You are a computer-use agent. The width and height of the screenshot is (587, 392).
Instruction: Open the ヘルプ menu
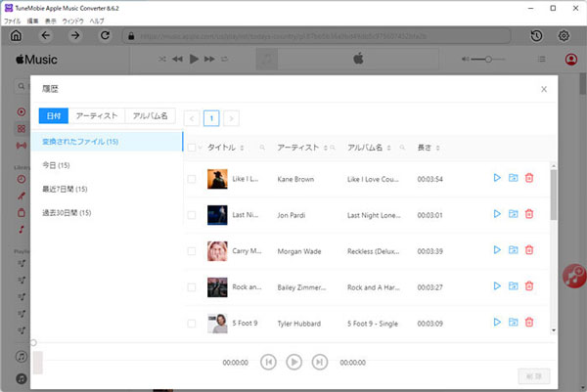(97, 21)
